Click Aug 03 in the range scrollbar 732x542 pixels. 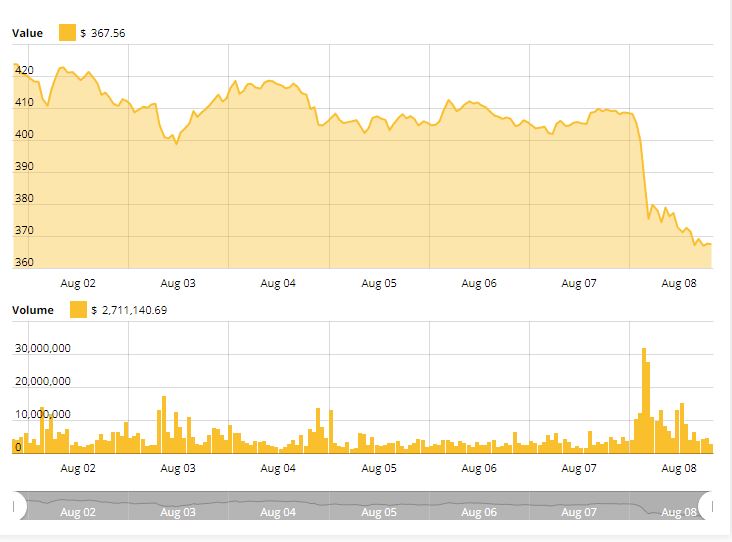coord(178,513)
